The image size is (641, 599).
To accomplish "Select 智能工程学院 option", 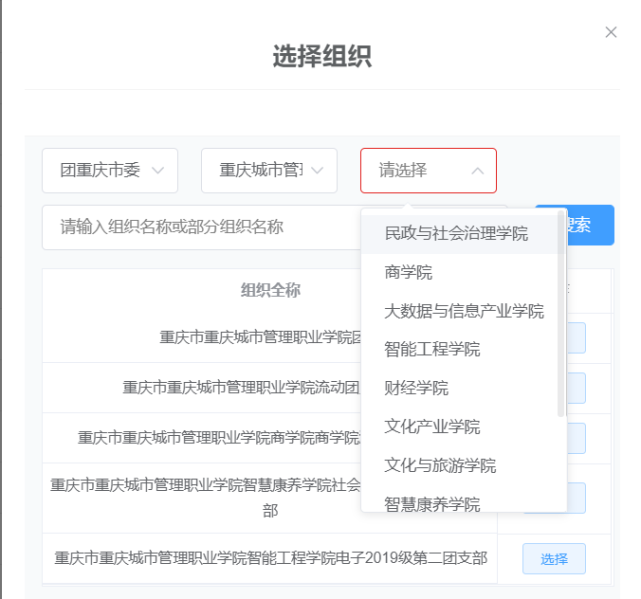I will (x=459, y=350).
